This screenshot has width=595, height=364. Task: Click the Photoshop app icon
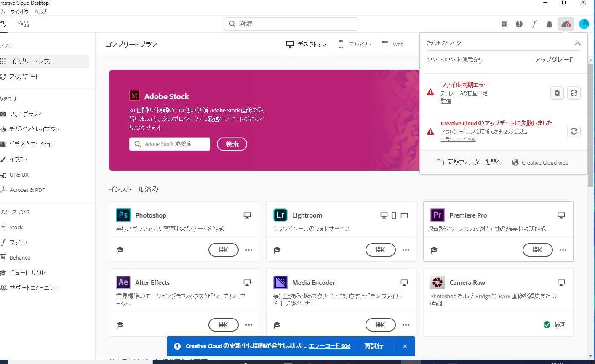(123, 215)
